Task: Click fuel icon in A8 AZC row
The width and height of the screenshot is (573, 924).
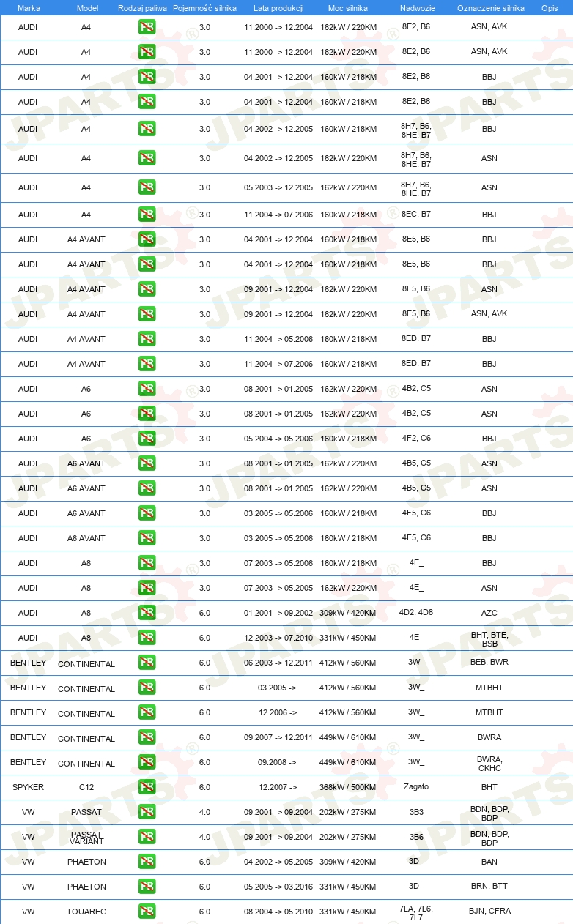Action: 147,613
